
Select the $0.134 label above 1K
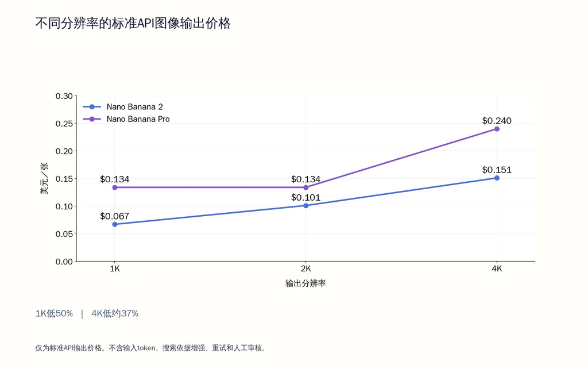(x=114, y=179)
